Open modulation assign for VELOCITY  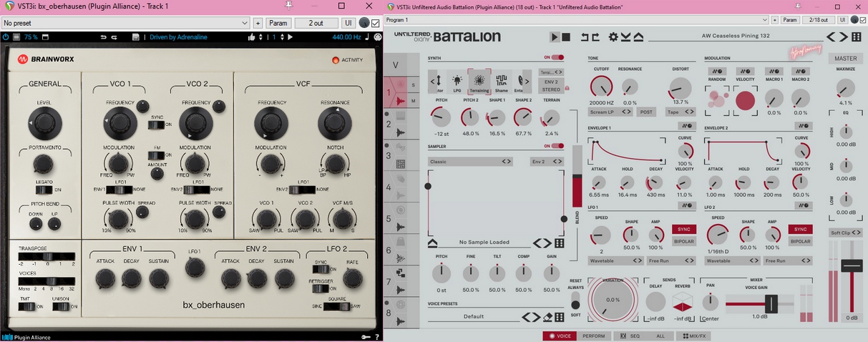click(745, 71)
